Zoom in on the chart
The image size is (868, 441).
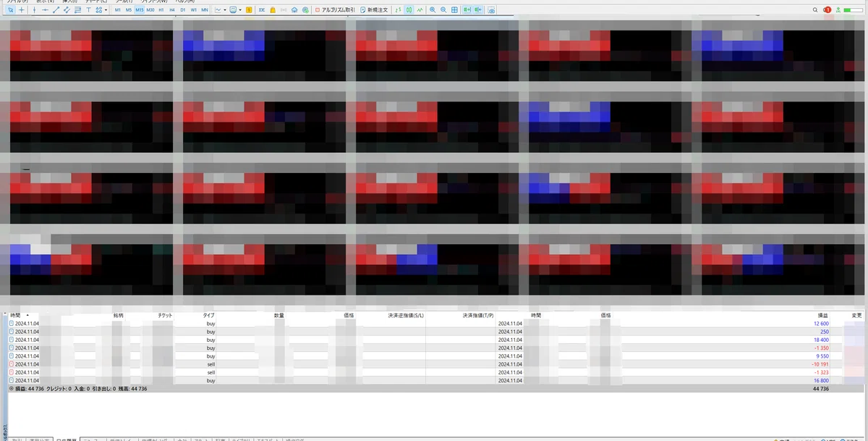[432, 10]
